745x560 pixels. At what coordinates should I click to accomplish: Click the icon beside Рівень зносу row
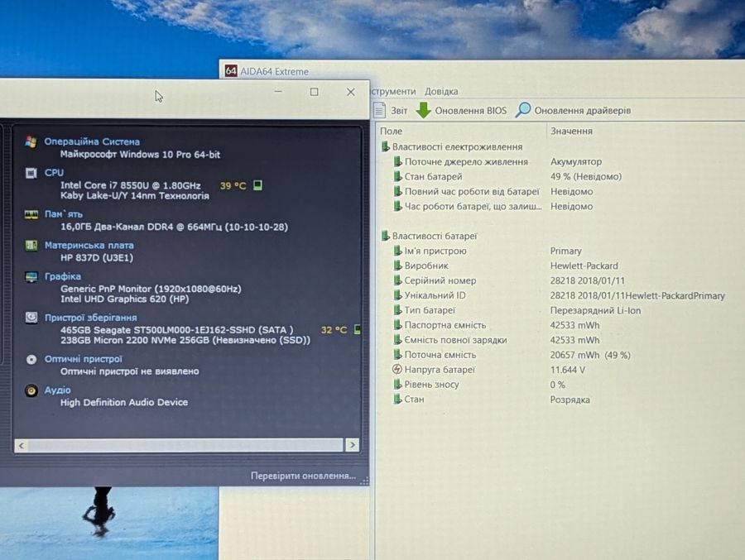pyautogui.click(x=397, y=385)
